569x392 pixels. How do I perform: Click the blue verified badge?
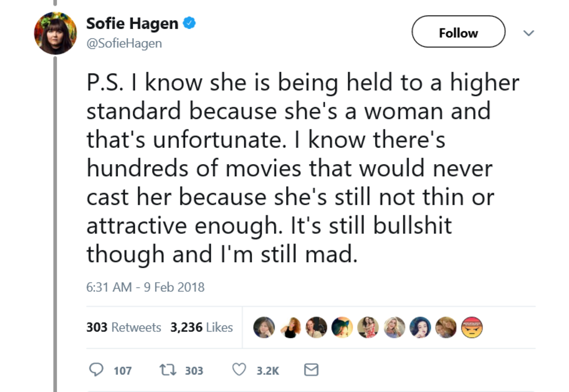coord(189,24)
